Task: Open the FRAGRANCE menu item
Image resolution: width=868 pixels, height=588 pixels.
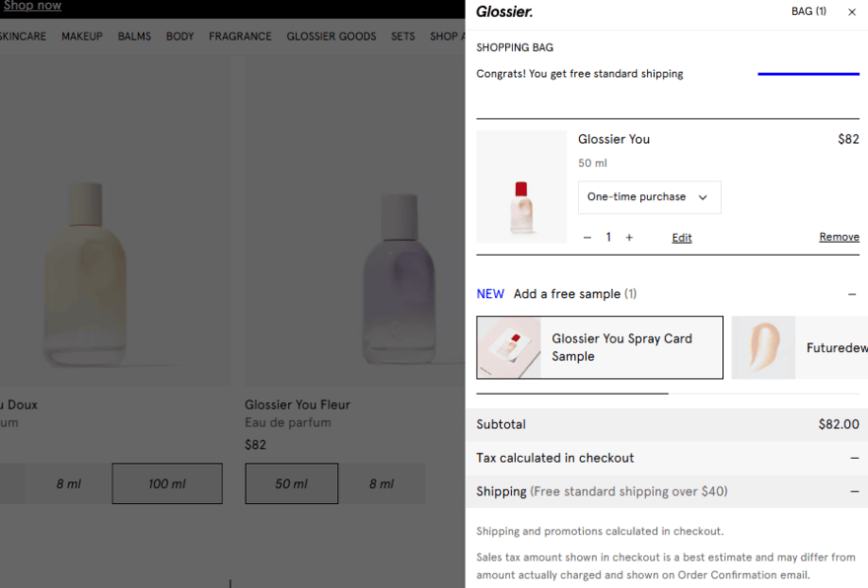Action: (240, 36)
